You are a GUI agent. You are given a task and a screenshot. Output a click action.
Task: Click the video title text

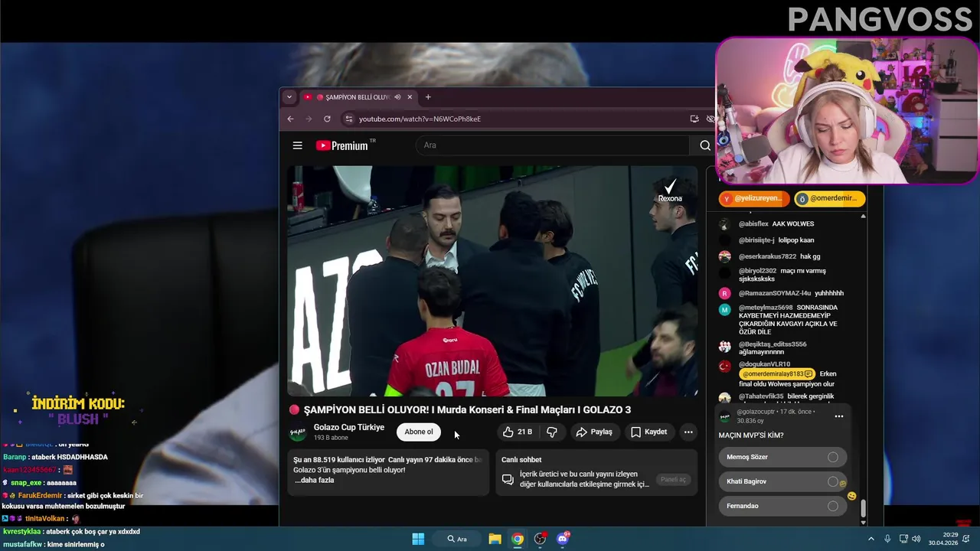pos(467,410)
